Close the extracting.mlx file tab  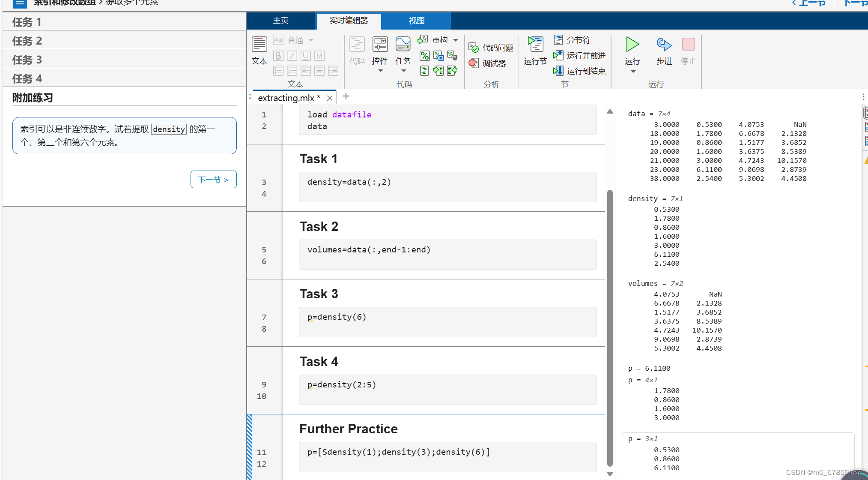[x=330, y=98]
